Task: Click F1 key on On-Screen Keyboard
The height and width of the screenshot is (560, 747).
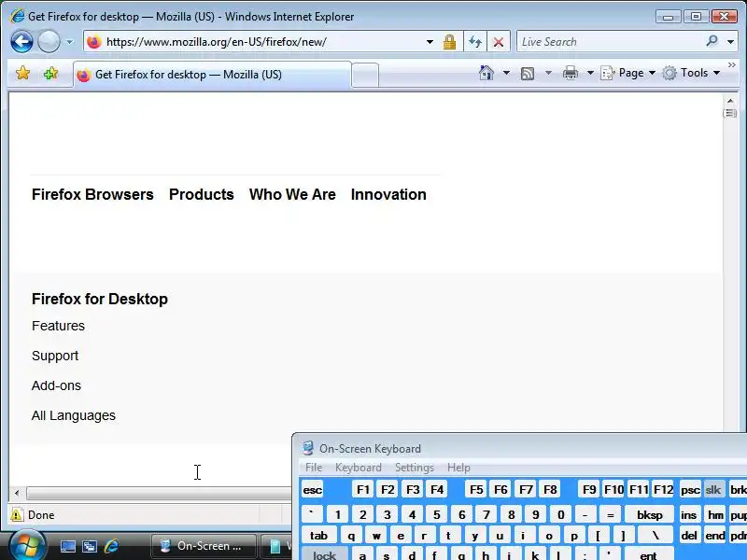Action: pyautogui.click(x=363, y=490)
